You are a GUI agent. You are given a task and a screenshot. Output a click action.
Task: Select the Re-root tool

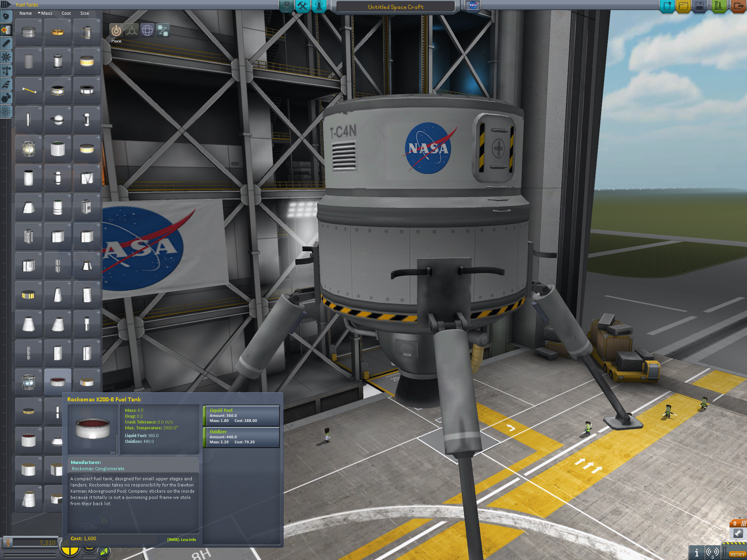click(163, 30)
